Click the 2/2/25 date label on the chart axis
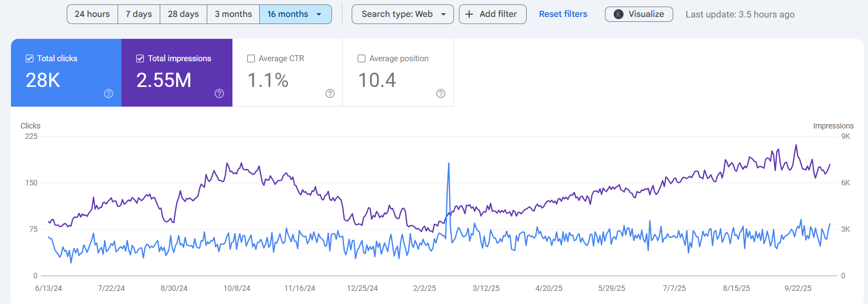868x304 pixels. click(x=424, y=288)
